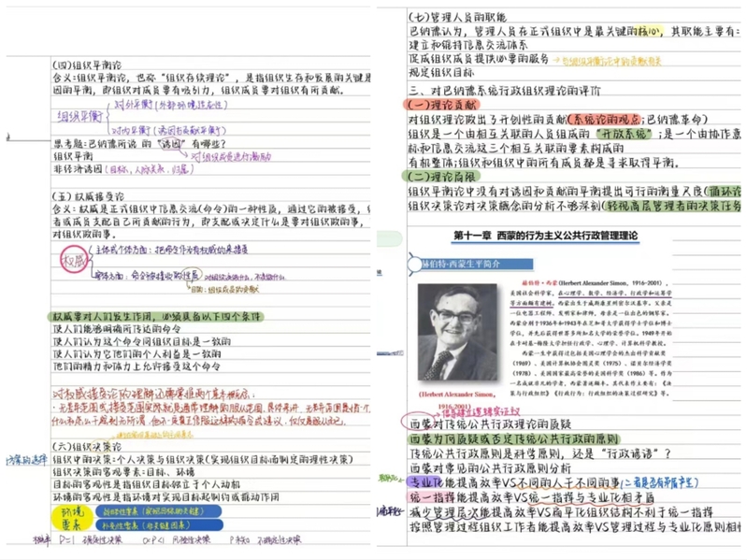Screen dimensions: 747x560
Task: Click the yellow label 环境要素
Action: click(x=72, y=518)
